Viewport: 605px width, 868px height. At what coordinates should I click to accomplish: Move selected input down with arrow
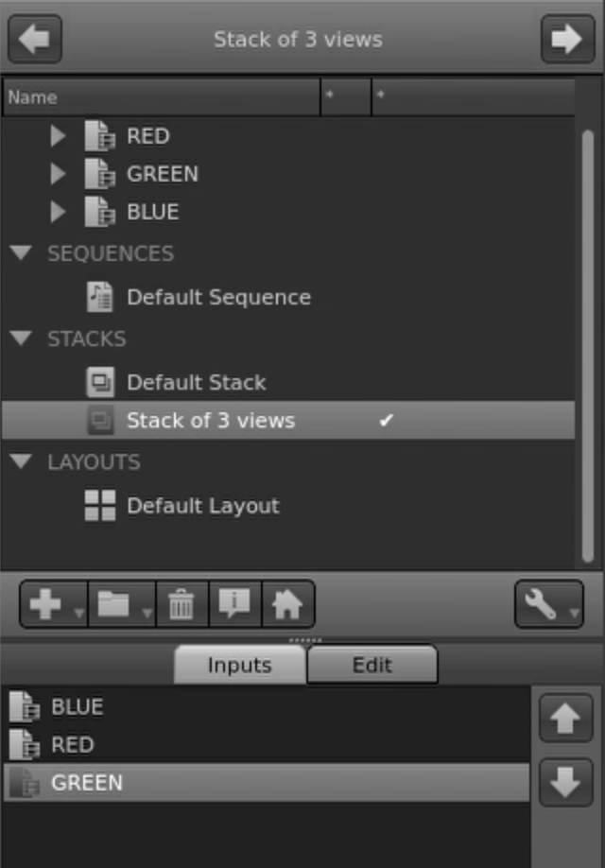(565, 784)
